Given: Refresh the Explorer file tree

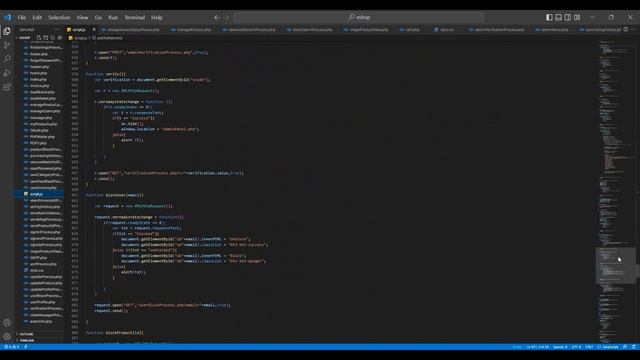Looking at the screenshot, I should 52,38.
